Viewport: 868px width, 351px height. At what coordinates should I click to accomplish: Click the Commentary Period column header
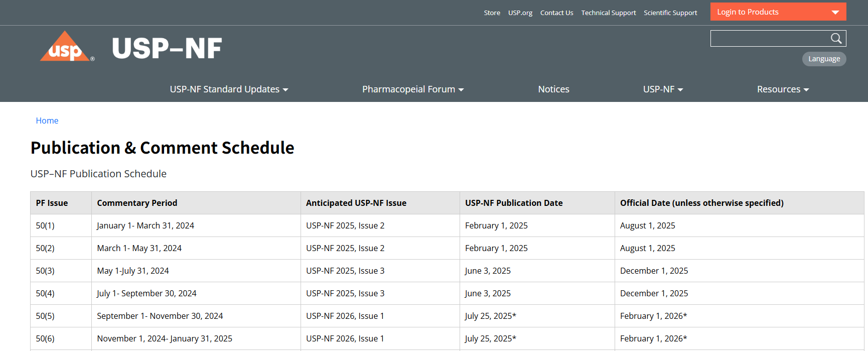[196, 203]
